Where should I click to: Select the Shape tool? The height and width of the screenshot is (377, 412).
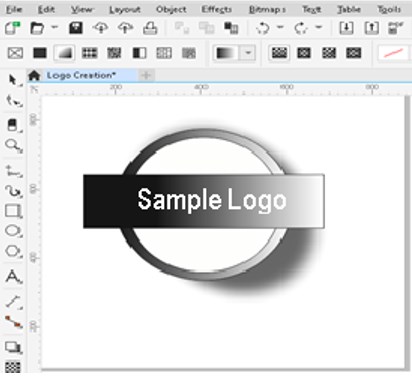click(x=14, y=100)
